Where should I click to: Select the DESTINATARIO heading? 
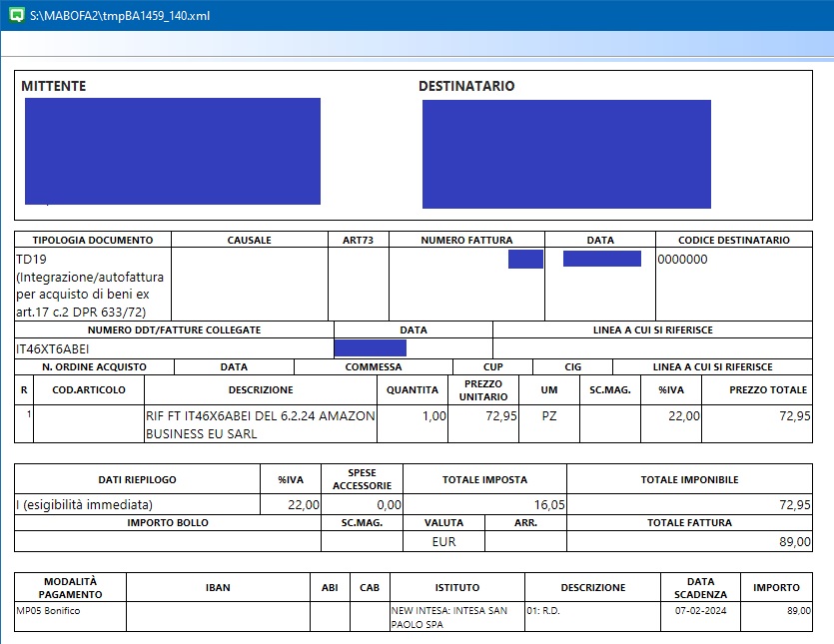click(x=466, y=86)
